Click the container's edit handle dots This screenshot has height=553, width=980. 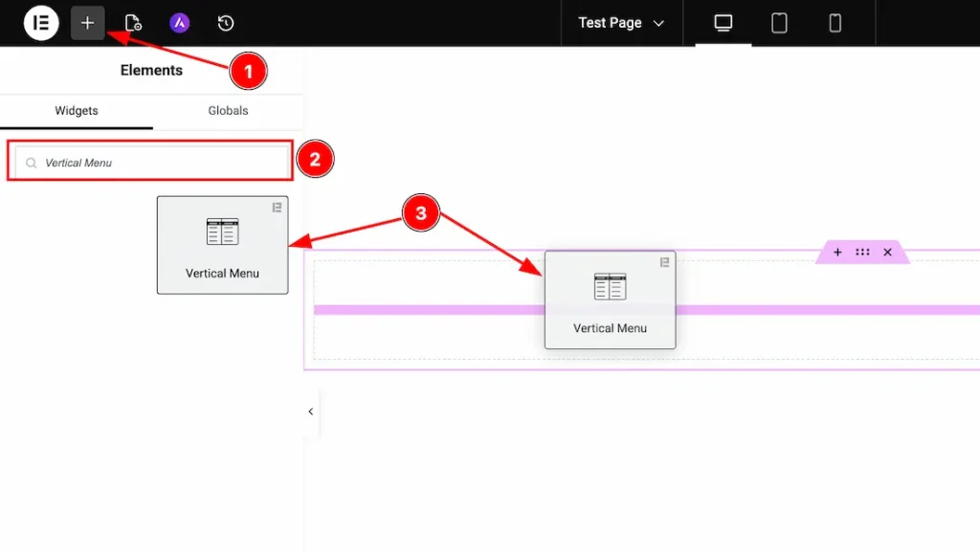(862, 252)
